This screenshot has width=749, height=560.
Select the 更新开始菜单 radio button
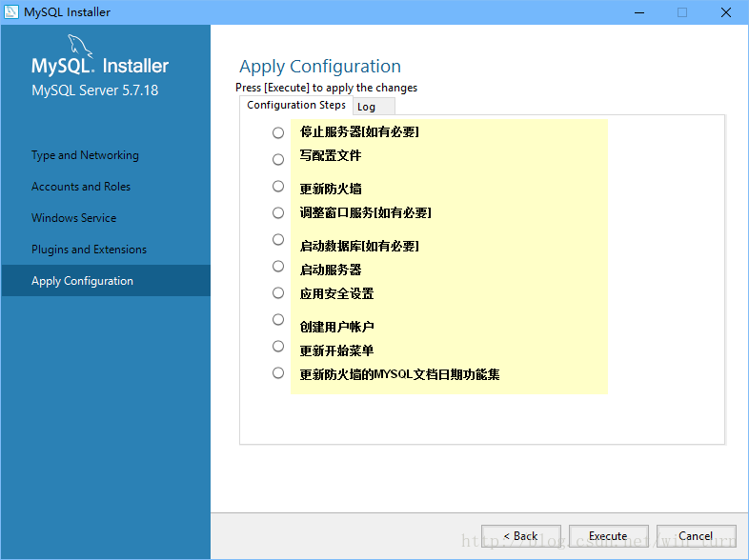(278, 346)
